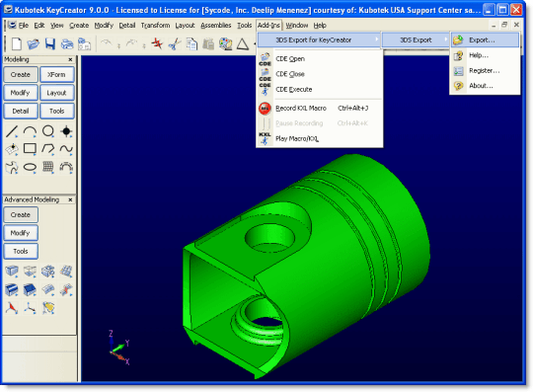Select the red triangular plane icon

point(12,308)
